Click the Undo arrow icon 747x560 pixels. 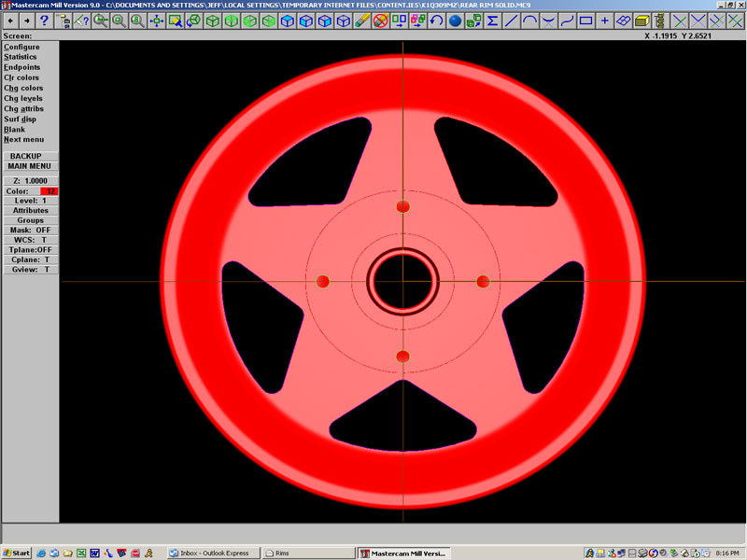click(x=436, y=21)
